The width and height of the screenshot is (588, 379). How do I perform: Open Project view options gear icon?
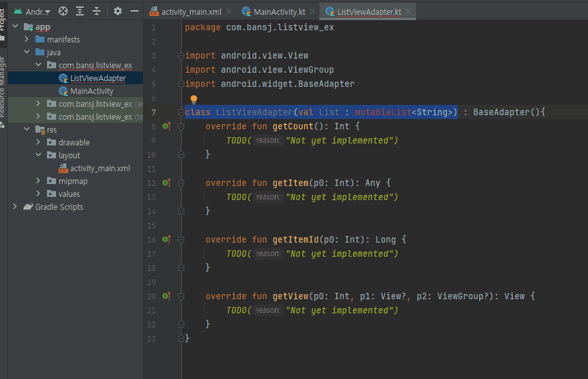117,11
